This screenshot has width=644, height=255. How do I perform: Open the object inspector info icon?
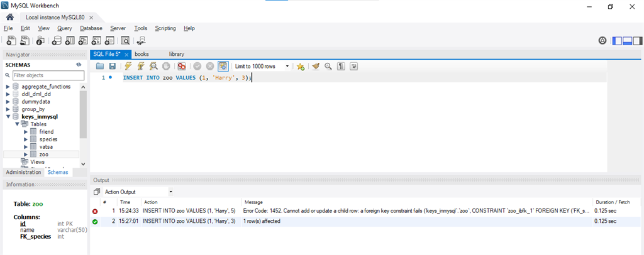point(40,40)
